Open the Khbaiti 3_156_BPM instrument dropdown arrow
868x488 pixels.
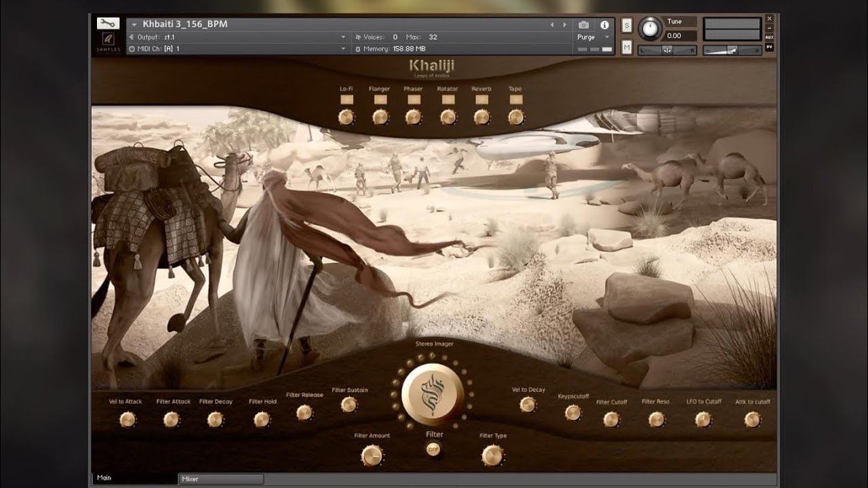click(x=134, y=24)
